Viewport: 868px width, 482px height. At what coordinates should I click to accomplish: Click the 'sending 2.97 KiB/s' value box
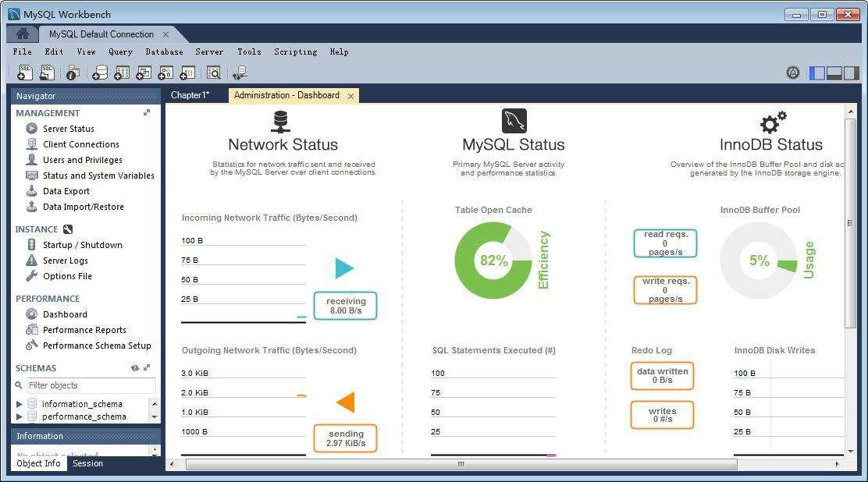click(346, 438)
